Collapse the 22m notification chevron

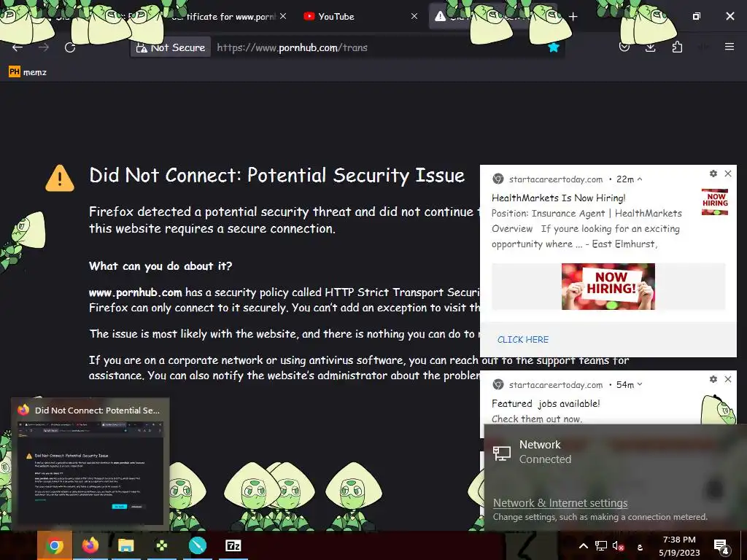click(640, 179)
